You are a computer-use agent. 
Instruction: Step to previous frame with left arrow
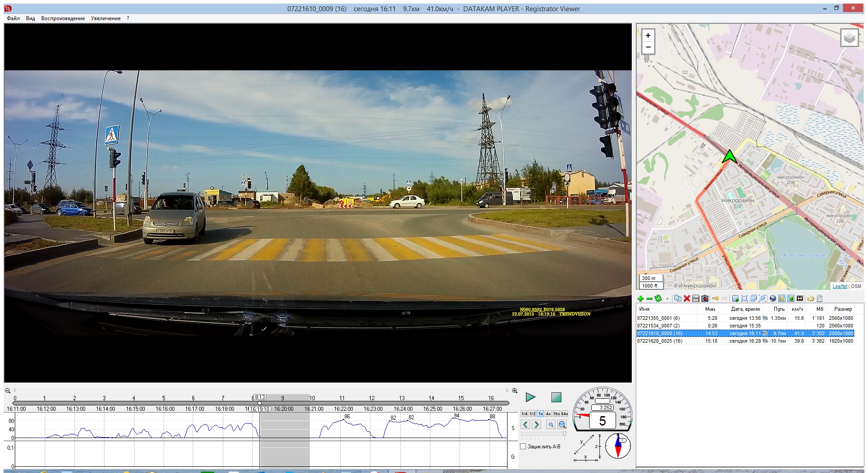[x=525, y=425]
